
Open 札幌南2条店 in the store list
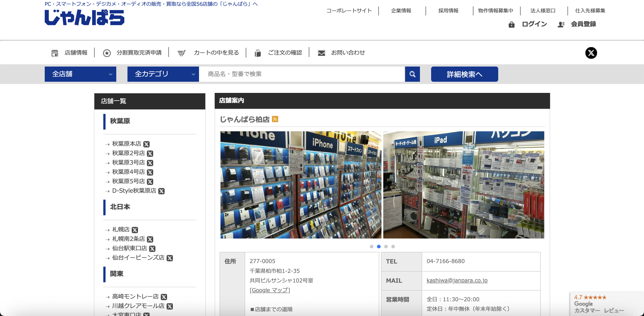coord(129,239)
